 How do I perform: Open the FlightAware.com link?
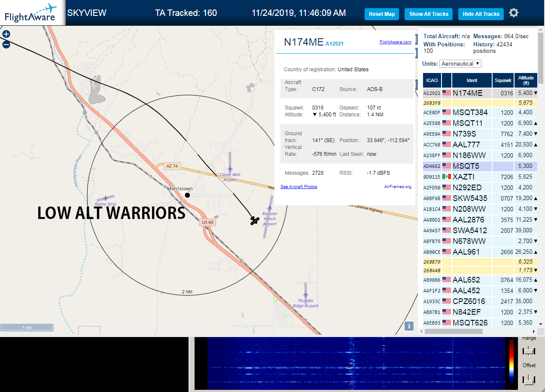tap(395, 42)
